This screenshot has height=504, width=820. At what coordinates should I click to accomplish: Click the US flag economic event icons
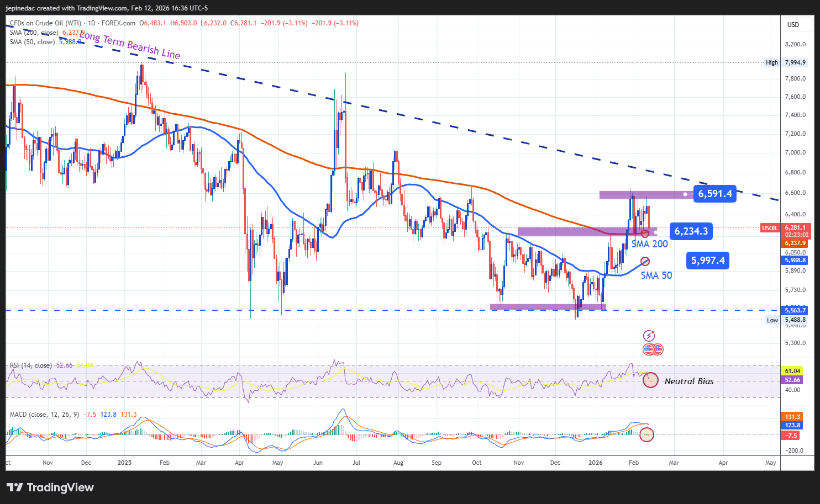[x=653, y=349]
